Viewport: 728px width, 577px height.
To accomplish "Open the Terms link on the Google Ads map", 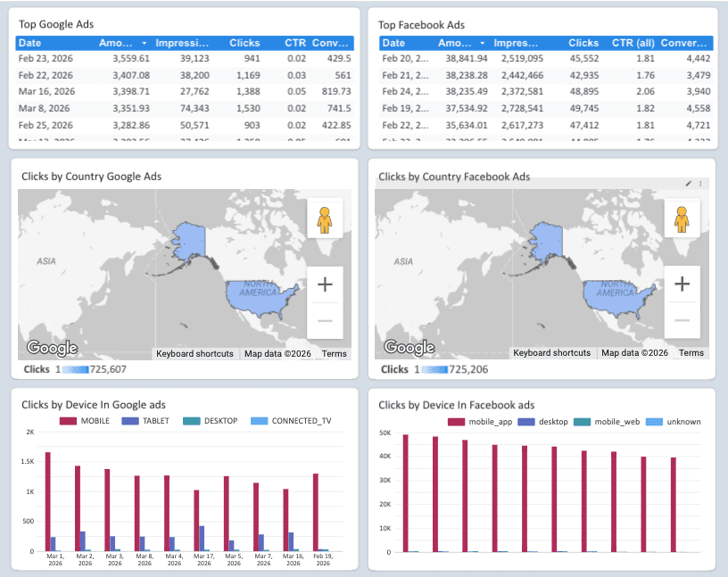I will click(x=334, y=353).
